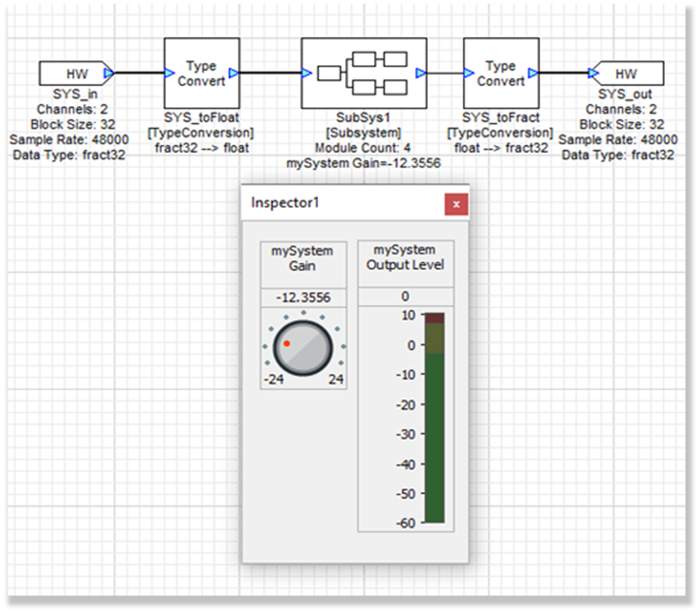The width and height of the screenshot is (700, 613).
Task: Click the output pin of SubSys1 block
Action: pos(421,72)
